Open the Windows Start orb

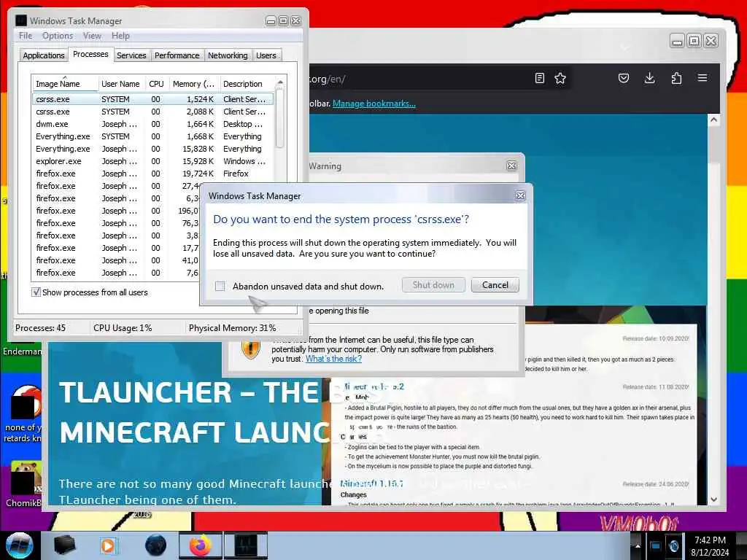(x=19, y=545)
